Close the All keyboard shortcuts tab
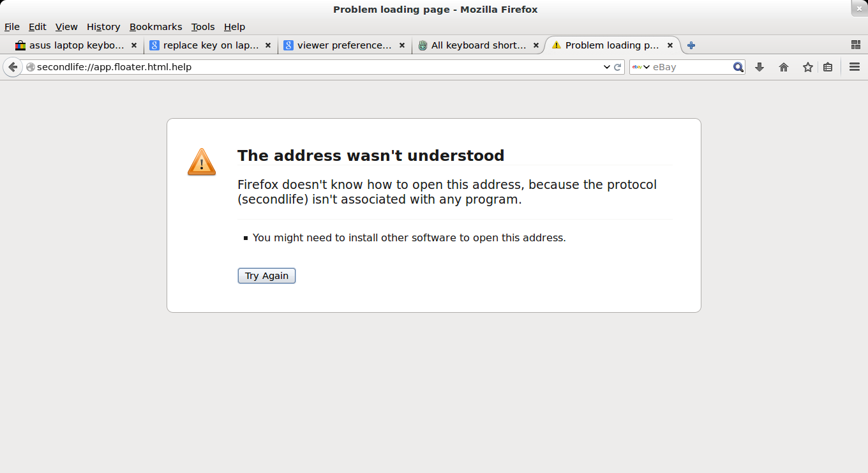 pos(536,45)
